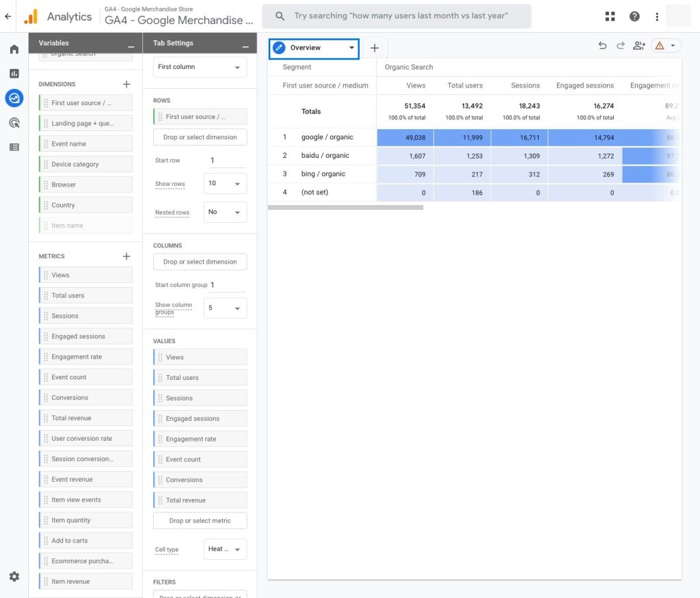The width and height of the screenshot is (700, 598).
Task: Click the Analytics search box
Action: click(x=396, y=16)
